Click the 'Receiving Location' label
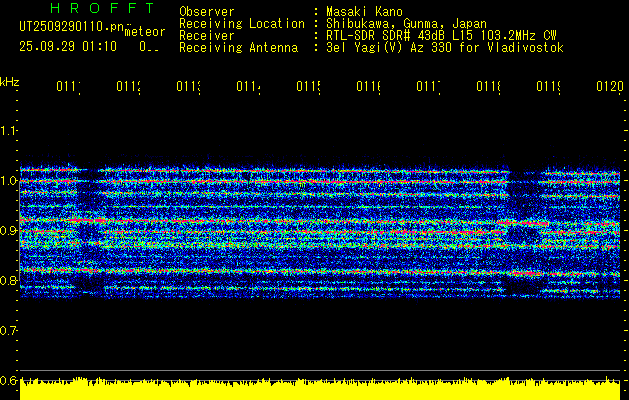The image size is (629, 400). pyautogui.click(x=242, y=24)
